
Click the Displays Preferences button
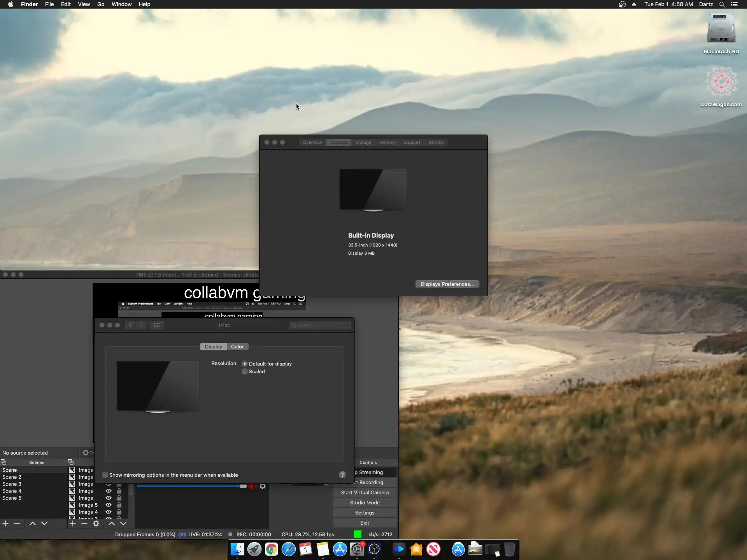click(447, 284)
